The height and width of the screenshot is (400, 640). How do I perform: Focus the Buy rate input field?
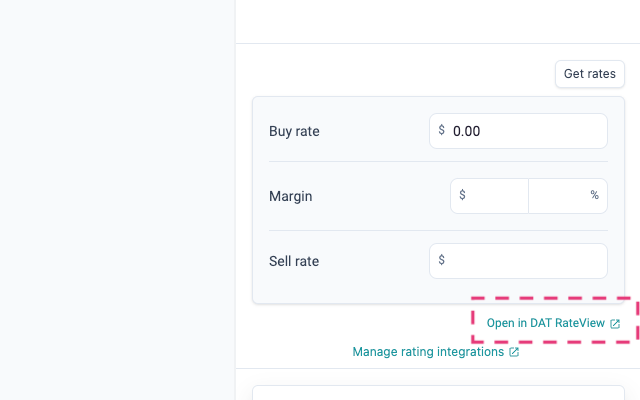(526, 131)
